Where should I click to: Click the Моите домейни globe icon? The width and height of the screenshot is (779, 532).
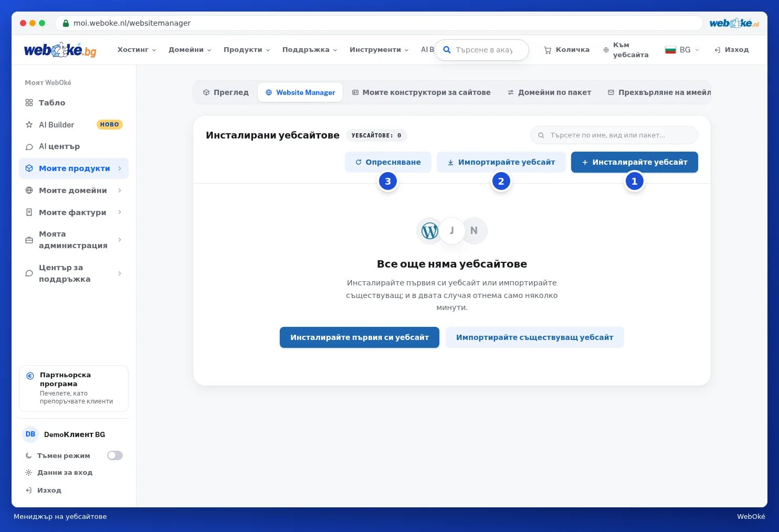pyautogui.click(x=29, y=190)
